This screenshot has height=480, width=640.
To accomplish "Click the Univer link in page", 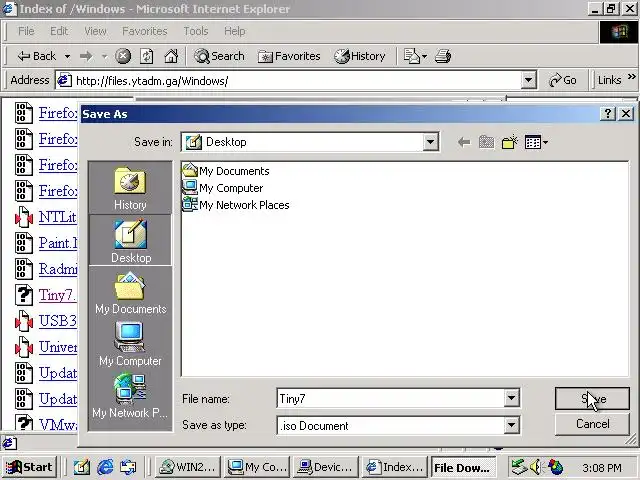I will pos(58,347).
